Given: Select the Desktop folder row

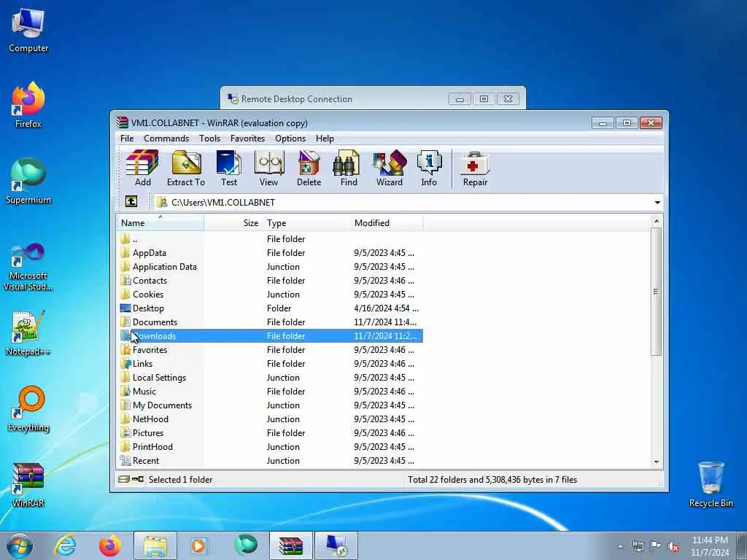Looking at the screenshot, I should (x=270, y=308).
